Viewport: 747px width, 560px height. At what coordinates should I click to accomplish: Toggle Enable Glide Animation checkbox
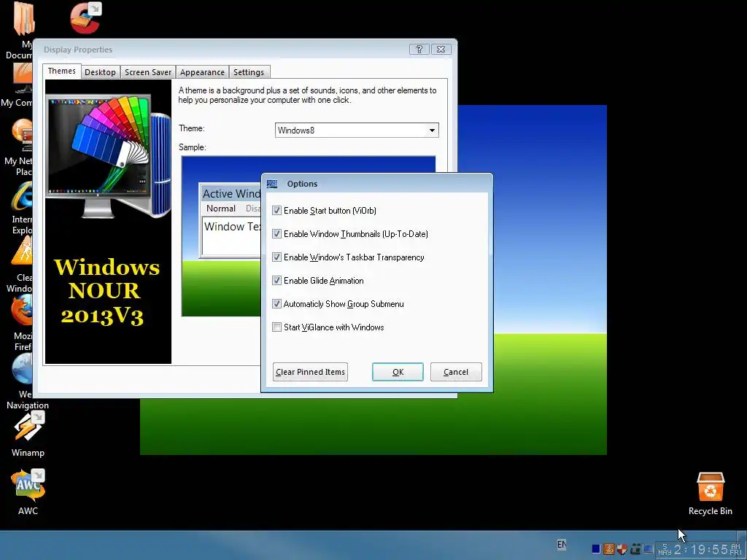[x=276, y=281]
